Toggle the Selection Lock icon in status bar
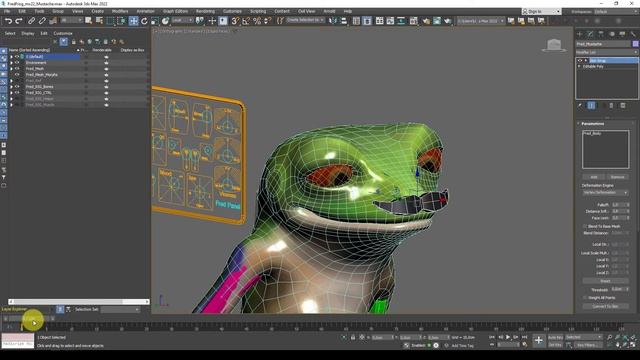 [x=353, y=338]
